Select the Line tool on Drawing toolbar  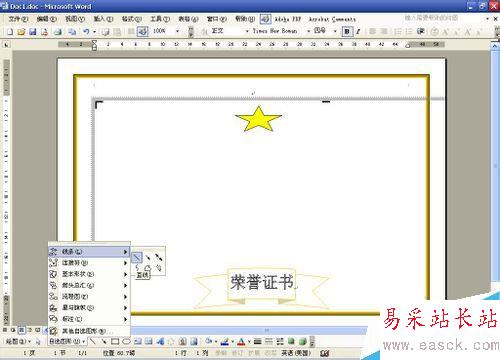93,341
